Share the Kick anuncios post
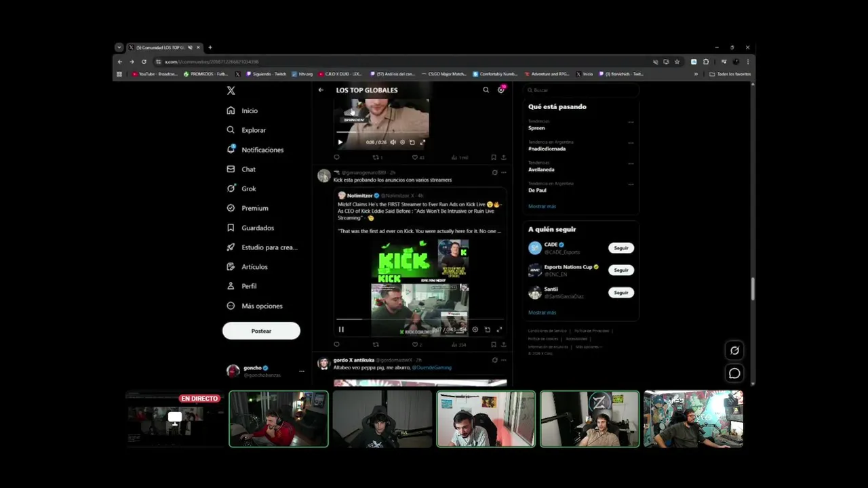The height and width of the screenshot is (488, 868). [x=503, y=344]
